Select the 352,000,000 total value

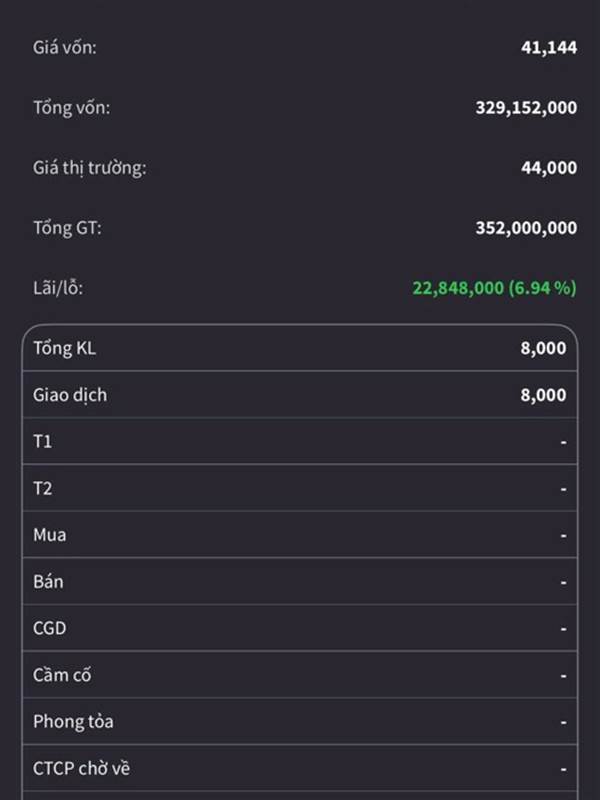point(526,228)
